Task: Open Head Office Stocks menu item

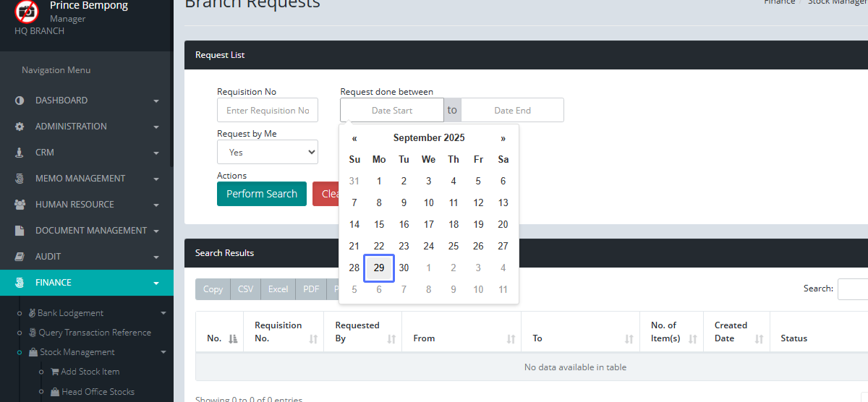Action: 98,392
